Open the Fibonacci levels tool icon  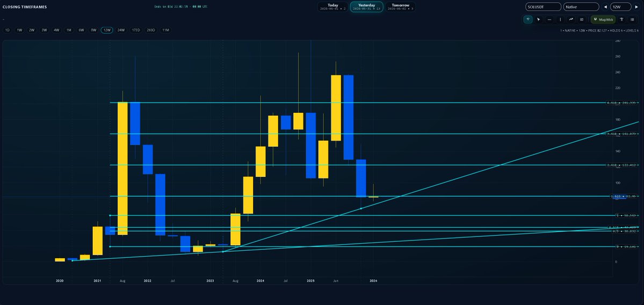pyautogui.click(x=582, y=19)
